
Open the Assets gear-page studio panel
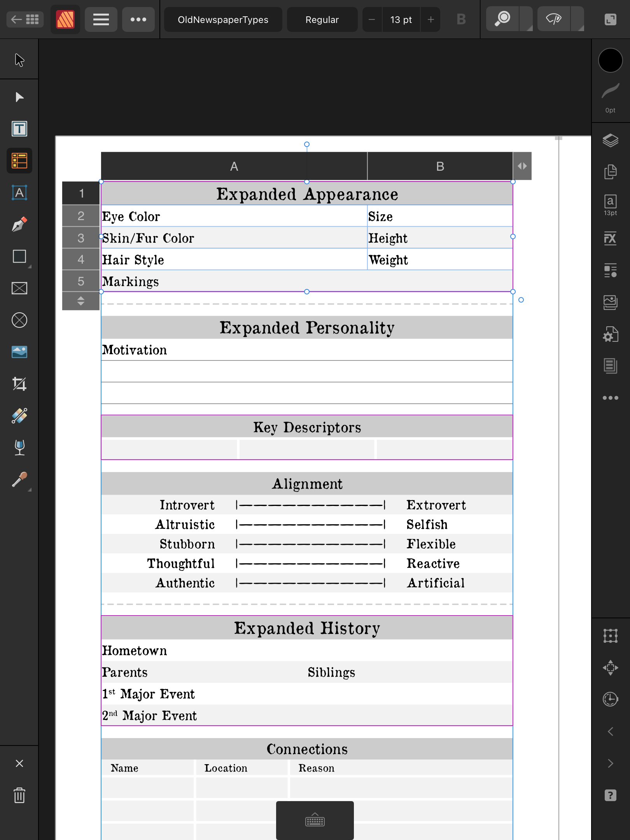[x=610, y=334]
